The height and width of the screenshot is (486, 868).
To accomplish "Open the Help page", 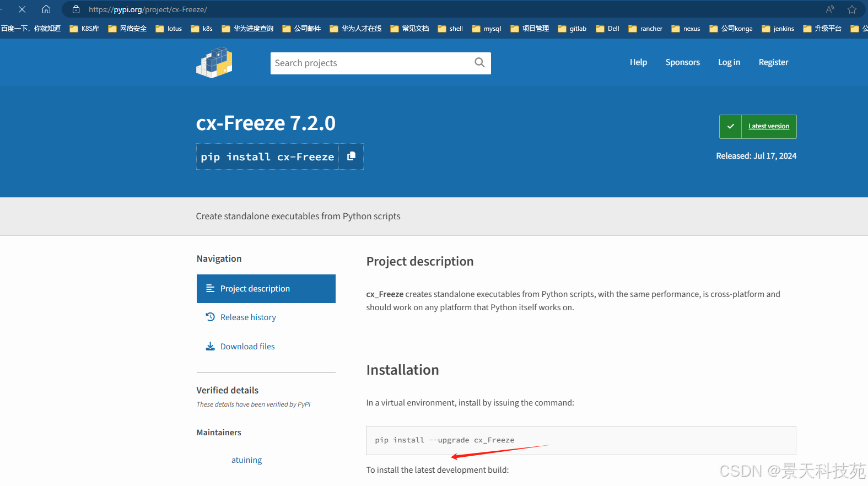I will [x=638, y=62].
